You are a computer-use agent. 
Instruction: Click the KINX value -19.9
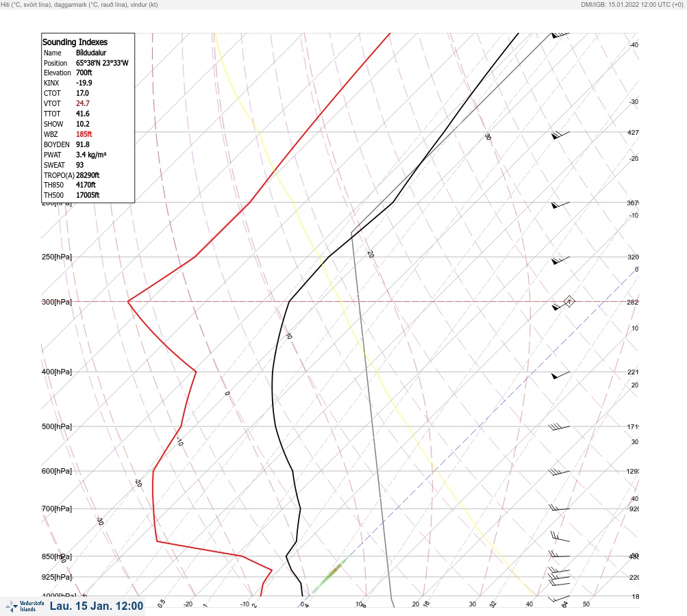tap(84, 83)
